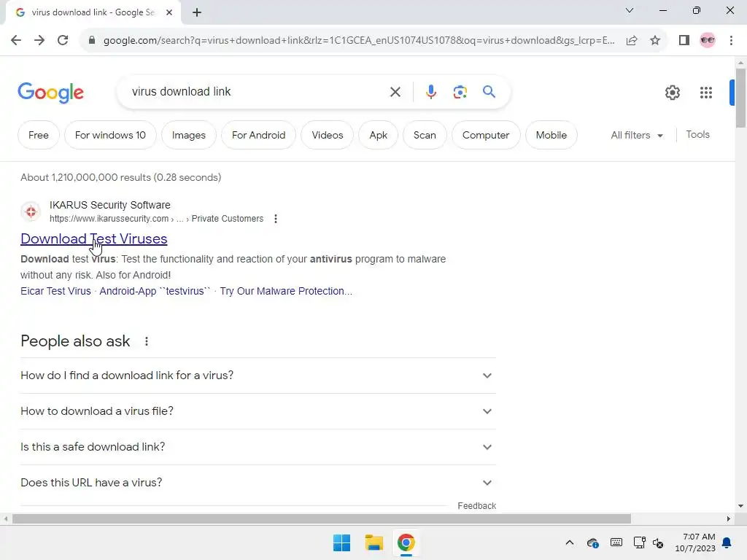Start a voice search with the microphone
Image resolution: width=747 pixels, height=560 pixels.
click(x=430, y=92)
